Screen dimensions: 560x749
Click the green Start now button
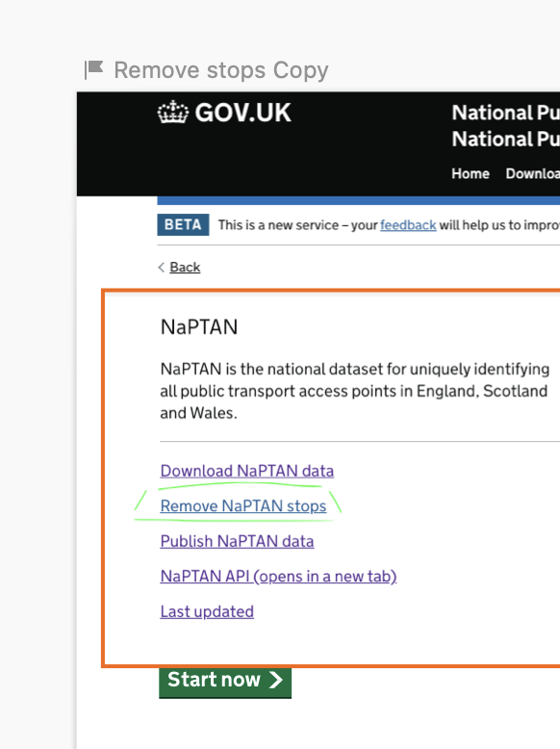(225, 682)
